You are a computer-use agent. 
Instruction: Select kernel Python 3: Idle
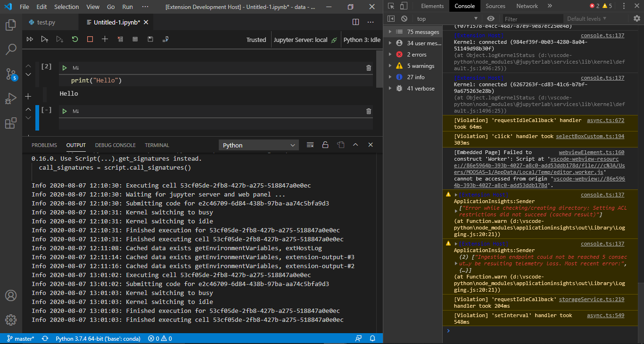tap(362, 40)
